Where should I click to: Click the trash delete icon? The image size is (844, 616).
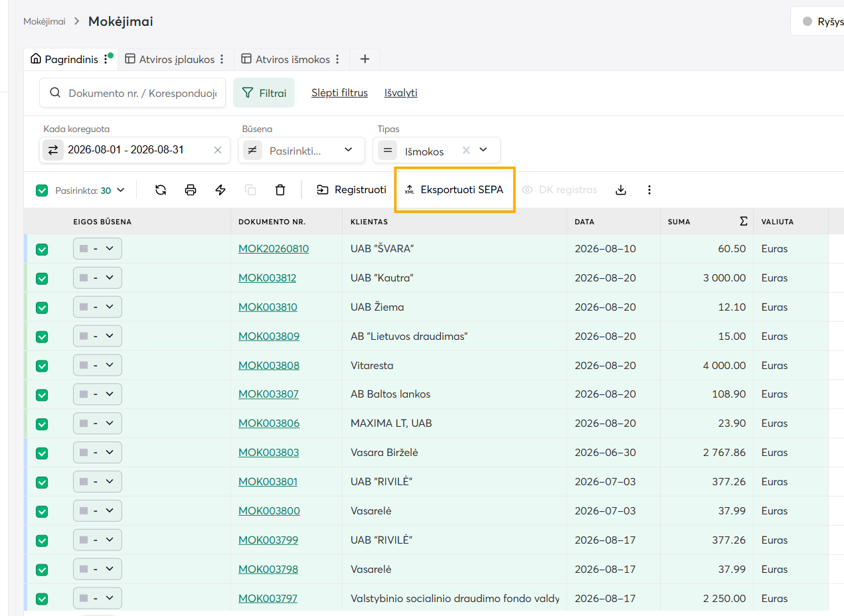tap(280, 190)
